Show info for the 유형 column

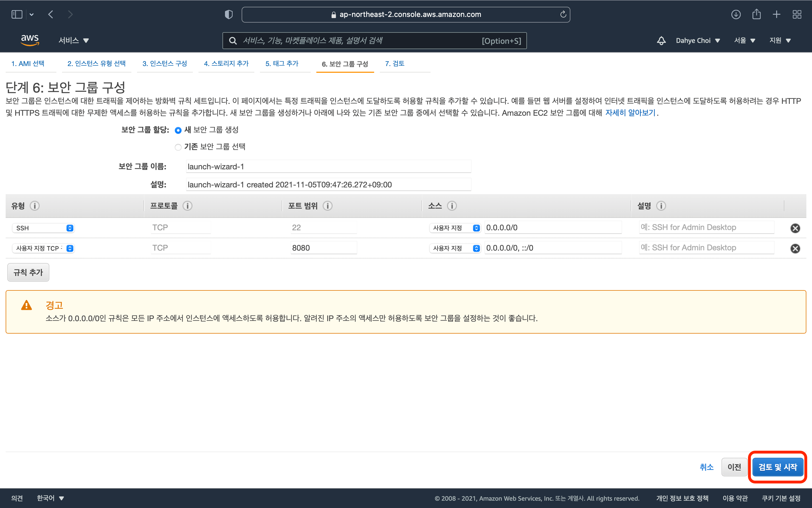coord(35,206)
